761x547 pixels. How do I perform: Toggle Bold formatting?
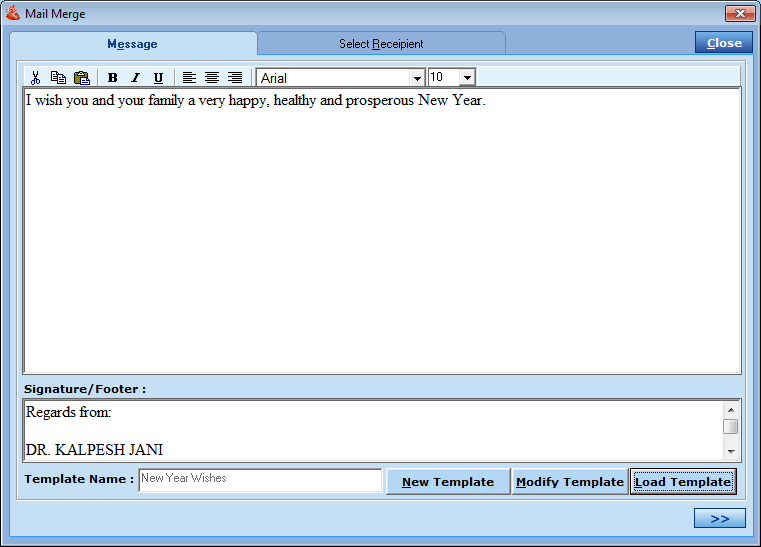pyautogui.click(x=112, y=78)
